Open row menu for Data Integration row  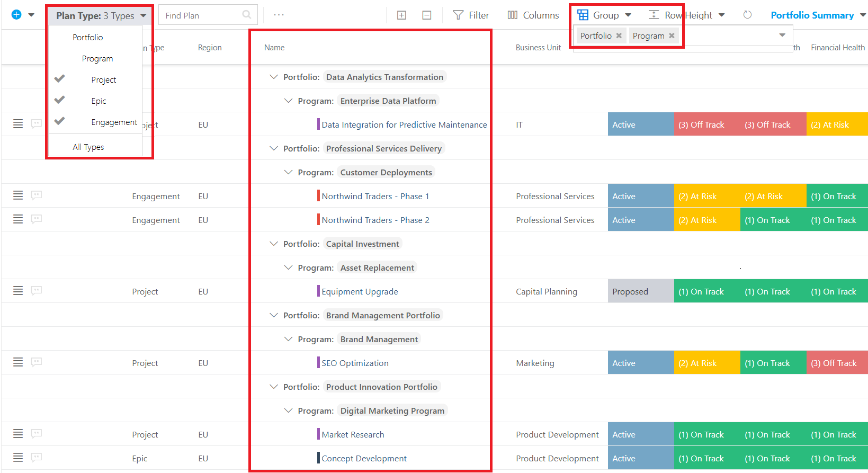[18, 123]
